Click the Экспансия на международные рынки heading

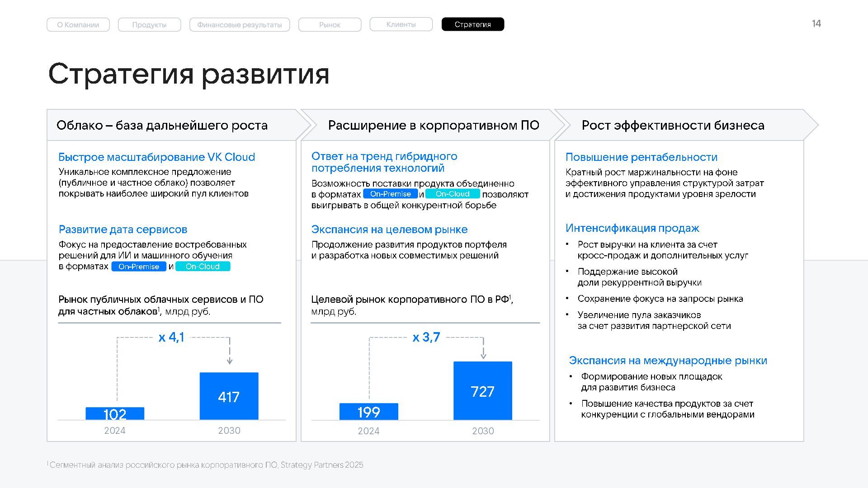[668, 361]
